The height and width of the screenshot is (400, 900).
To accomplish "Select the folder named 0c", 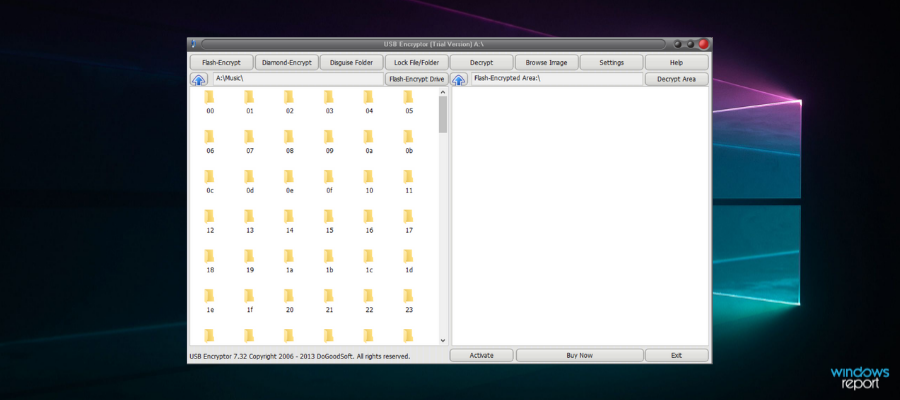I will [x=210, y=182].
